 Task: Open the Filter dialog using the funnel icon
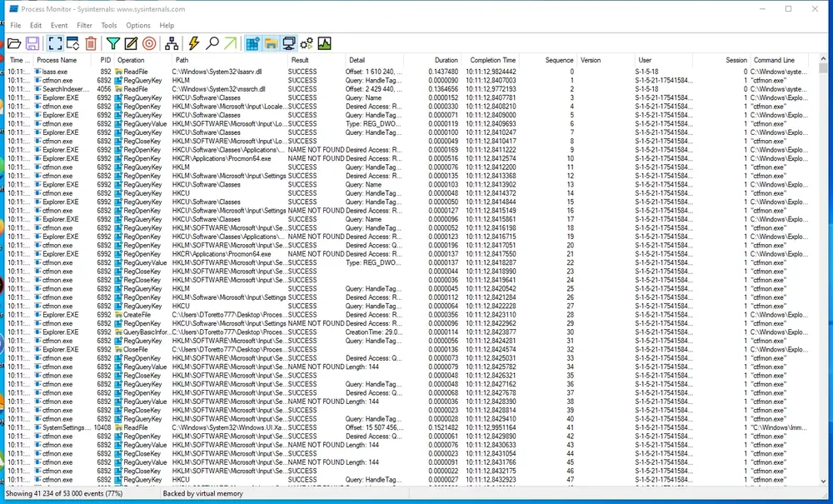(x=112, y=43)
